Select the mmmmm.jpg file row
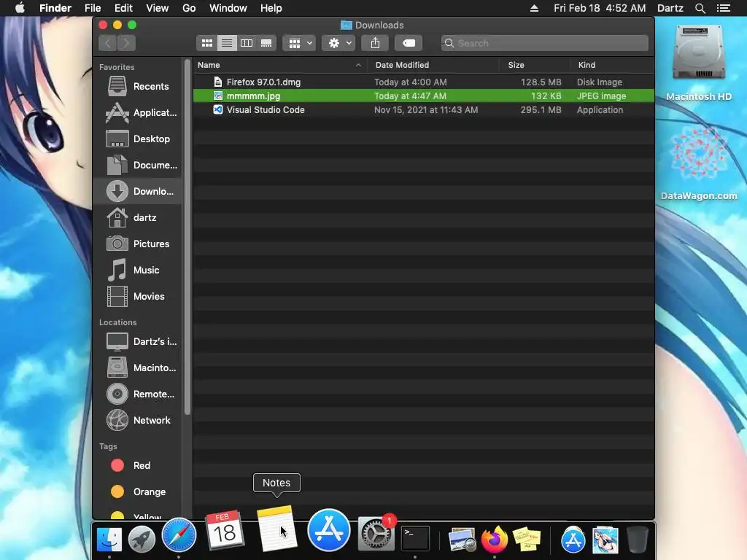Viewport: 747px width, 560px height. [x=424, y=96]
